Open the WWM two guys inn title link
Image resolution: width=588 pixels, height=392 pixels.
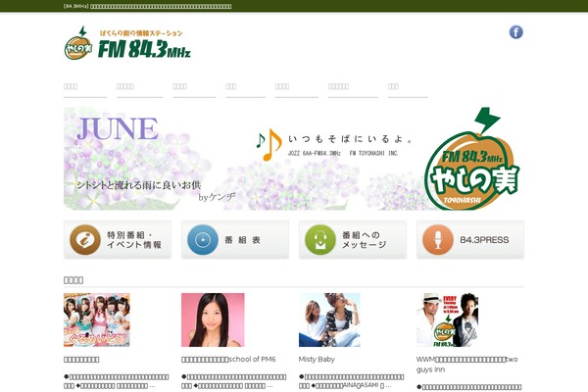pos(466,365)
